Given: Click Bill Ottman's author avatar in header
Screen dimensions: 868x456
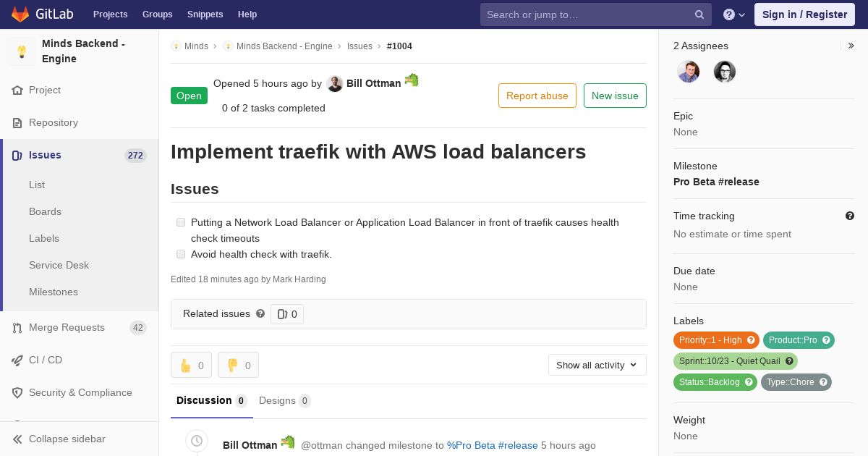Looking at the screenshot, I should click(x=334, y=84).
